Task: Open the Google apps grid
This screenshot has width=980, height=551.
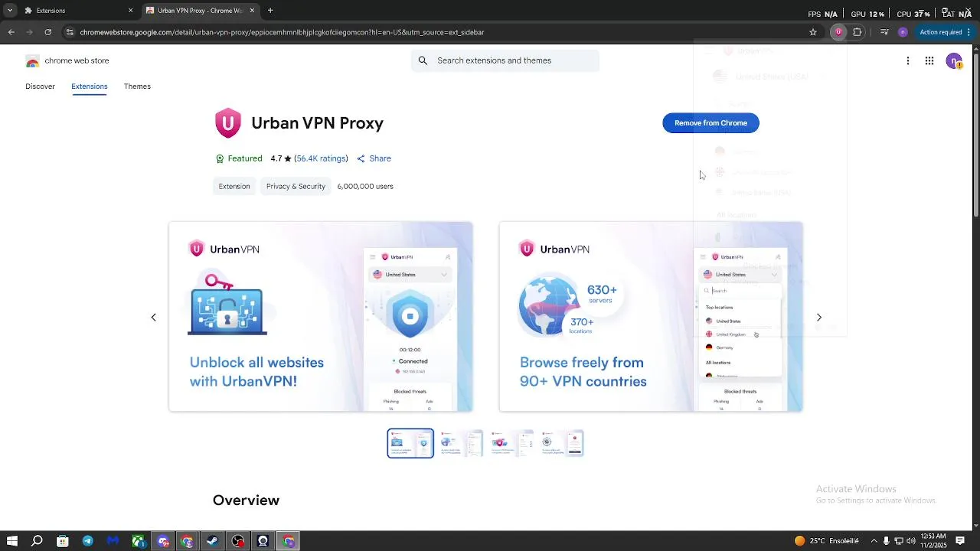Action: pyautogui.click(x=929, y=61)
